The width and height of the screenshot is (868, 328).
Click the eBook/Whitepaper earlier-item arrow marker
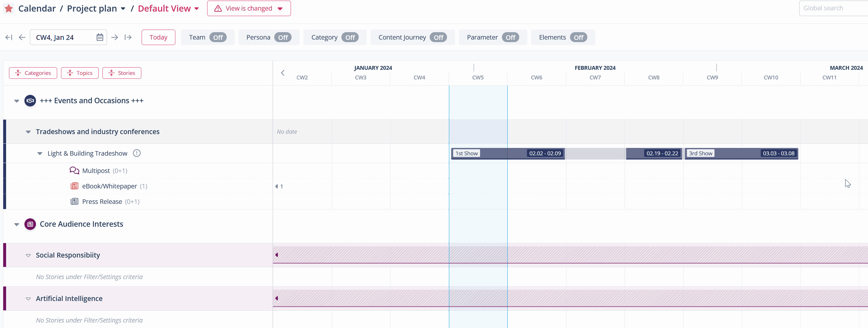point(276,186)
